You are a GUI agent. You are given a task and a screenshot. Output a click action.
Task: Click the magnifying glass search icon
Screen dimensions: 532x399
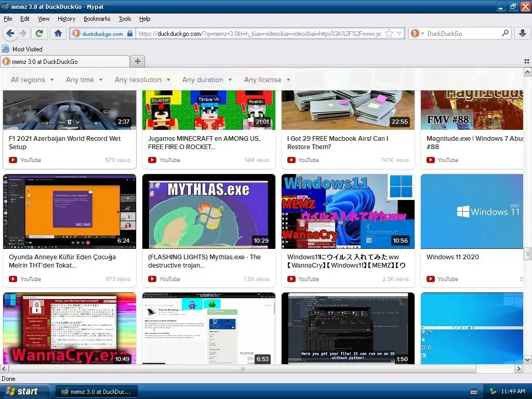coord(505,33)
